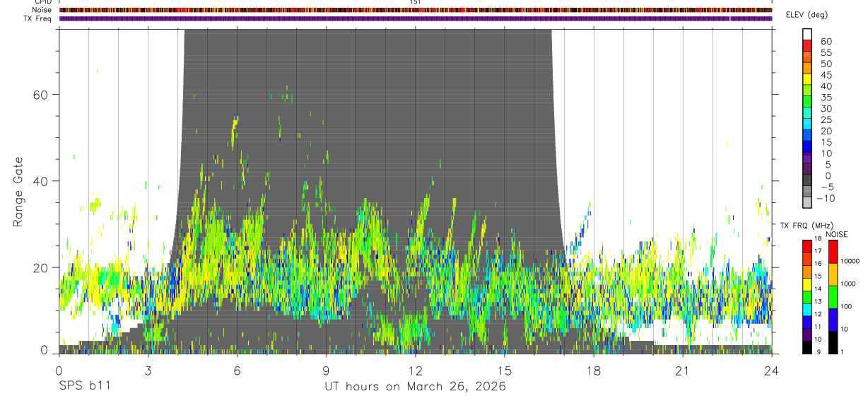Click the 'ELEV (deg)' colorbar title
Viewport: 868px width, 401px height.
pos(807,15)
